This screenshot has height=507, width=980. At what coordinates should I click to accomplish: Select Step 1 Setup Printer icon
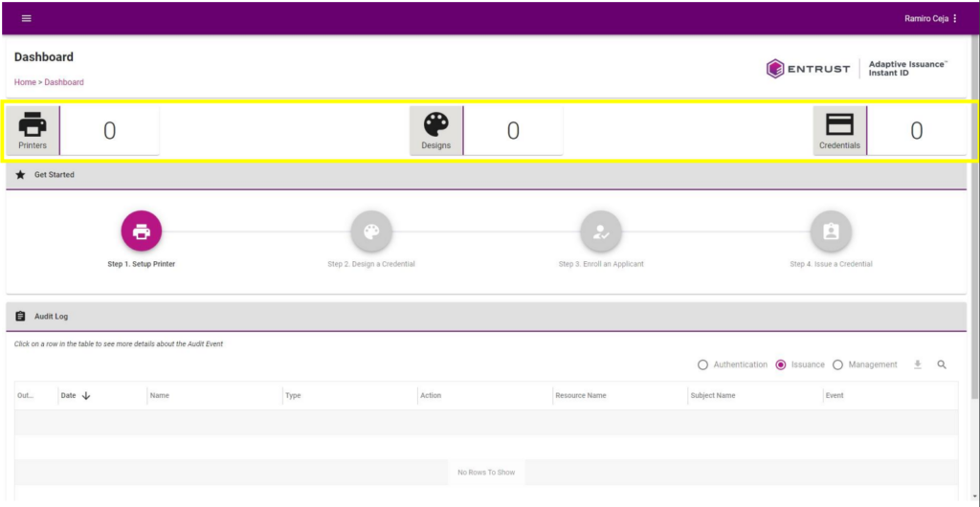click(x=141, y=231)
